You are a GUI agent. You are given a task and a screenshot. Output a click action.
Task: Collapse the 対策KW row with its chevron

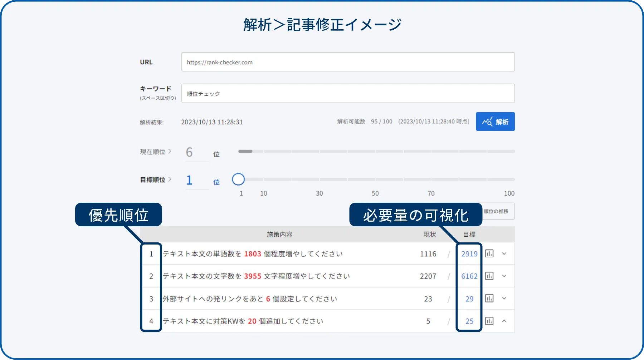[x=504, y=321]
